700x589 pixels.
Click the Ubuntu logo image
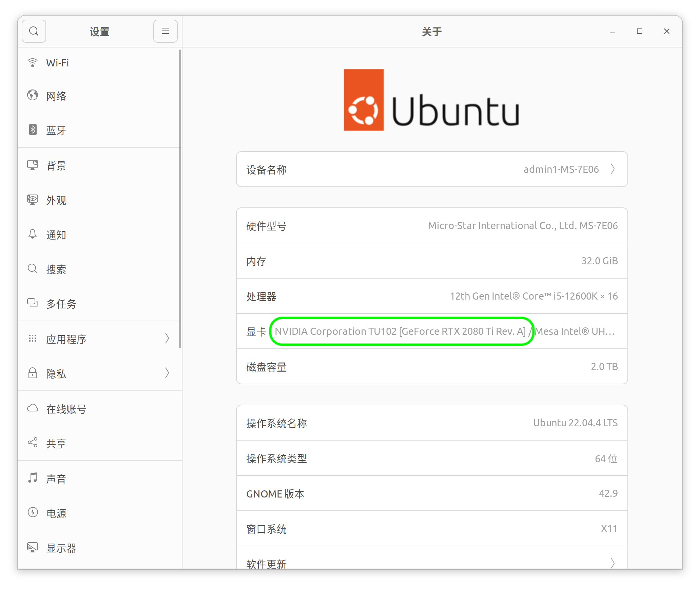point(431,100)
